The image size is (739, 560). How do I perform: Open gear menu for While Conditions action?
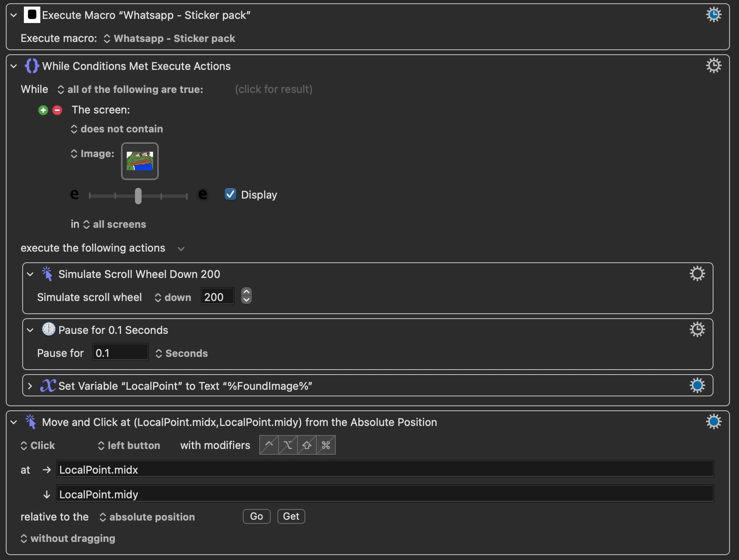click(x=713, y=66)
